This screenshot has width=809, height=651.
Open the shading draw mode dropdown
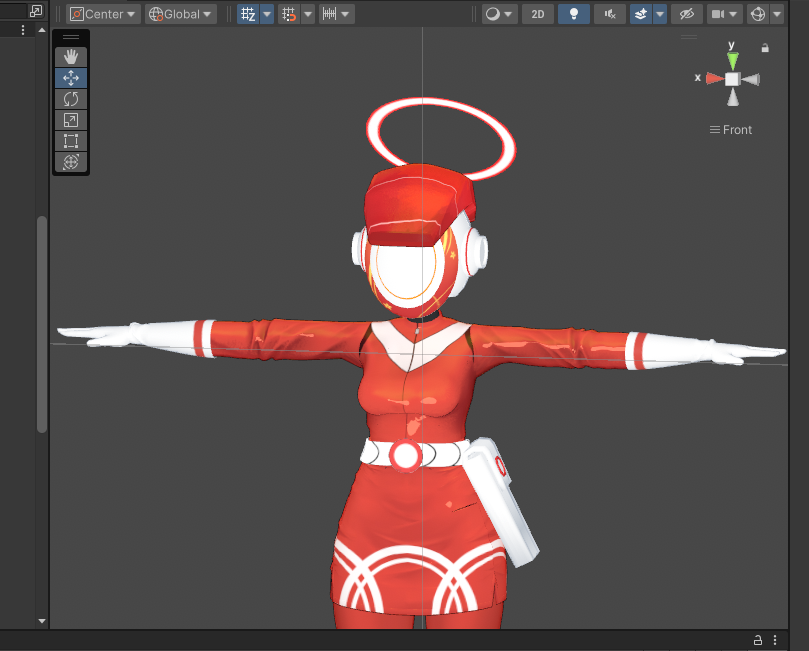(x=499, y=14)
